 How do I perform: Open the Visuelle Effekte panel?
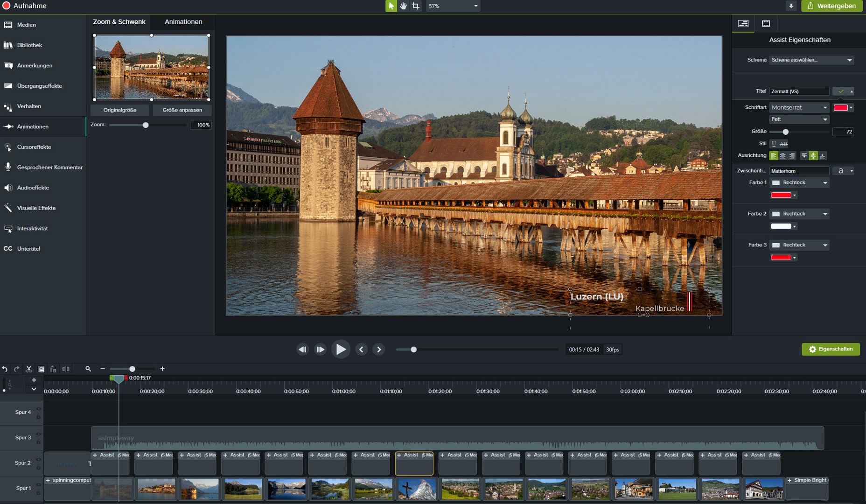coord(43,208)
